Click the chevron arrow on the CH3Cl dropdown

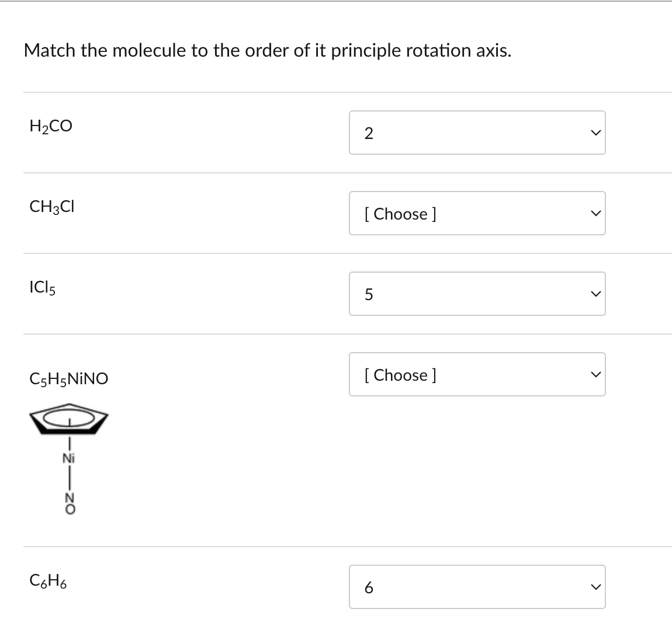pyautogui.click(x=595, y=214)
